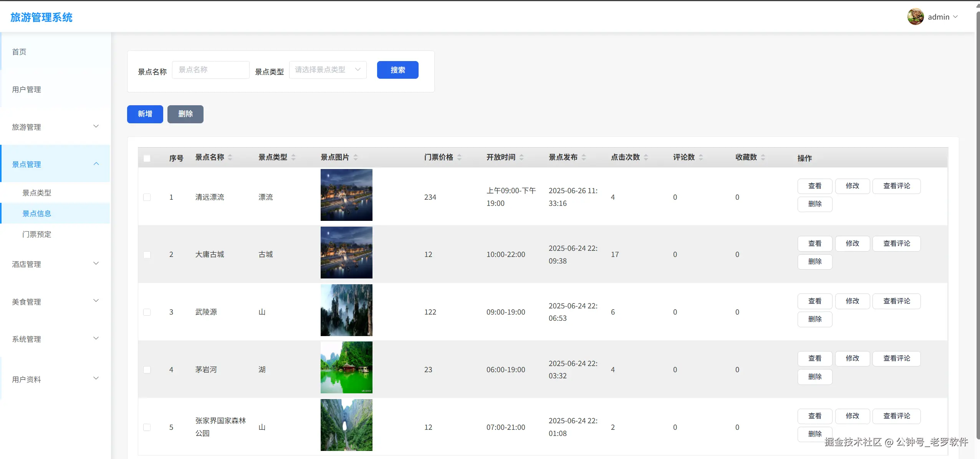This screenshot has height=459, width=980.
Task: Sort by 评论数 column sort icon
Action: tap(701, 157)
